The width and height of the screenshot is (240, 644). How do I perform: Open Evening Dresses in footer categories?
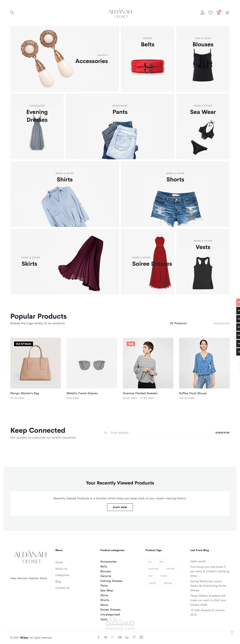point(111,581)
